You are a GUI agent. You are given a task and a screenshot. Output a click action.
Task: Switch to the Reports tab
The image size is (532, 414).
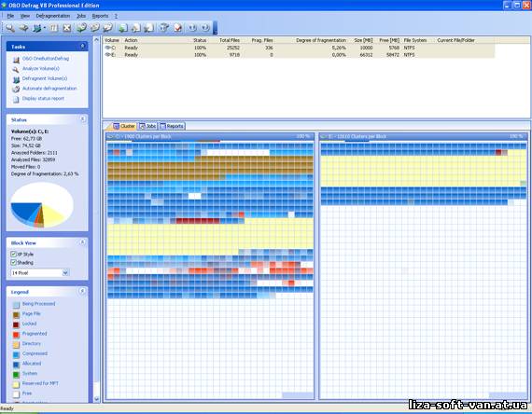click(x=172, y=126)
